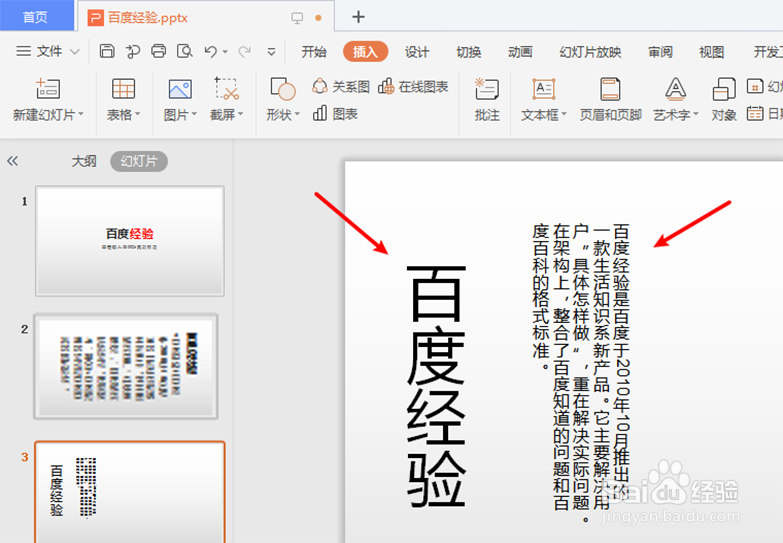The image size is (783, 543).
Task: Click the 截屏 screenshot icon
Action: point(227,88)
